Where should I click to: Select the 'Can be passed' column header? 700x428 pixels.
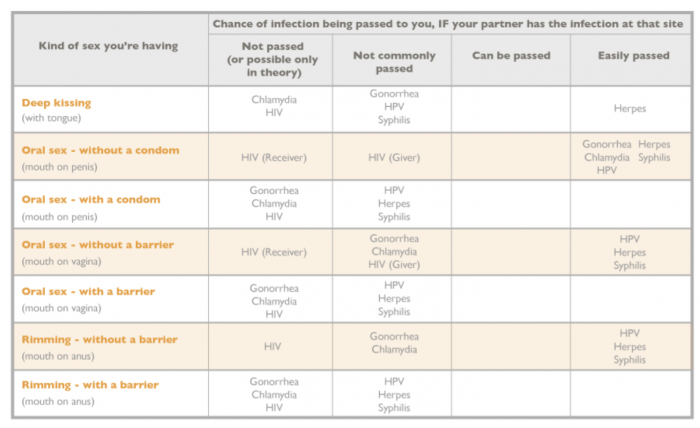(510, 55)
